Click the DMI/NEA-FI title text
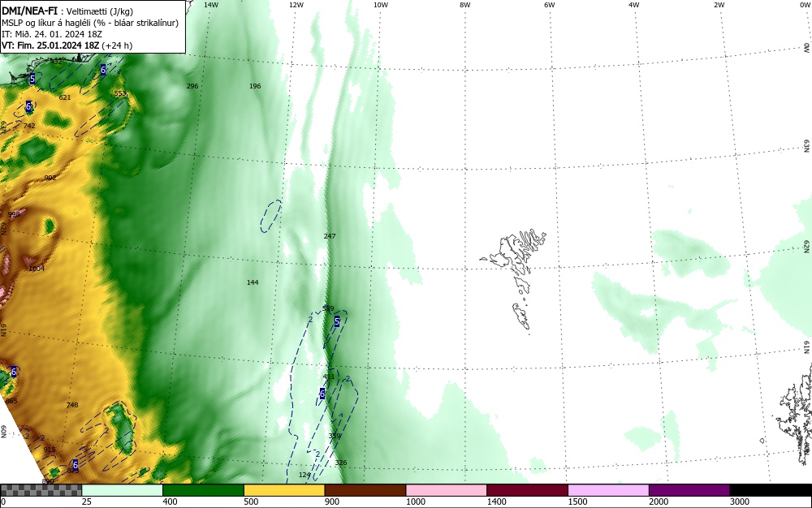812x508 pixels. click(x=29, y=11)
